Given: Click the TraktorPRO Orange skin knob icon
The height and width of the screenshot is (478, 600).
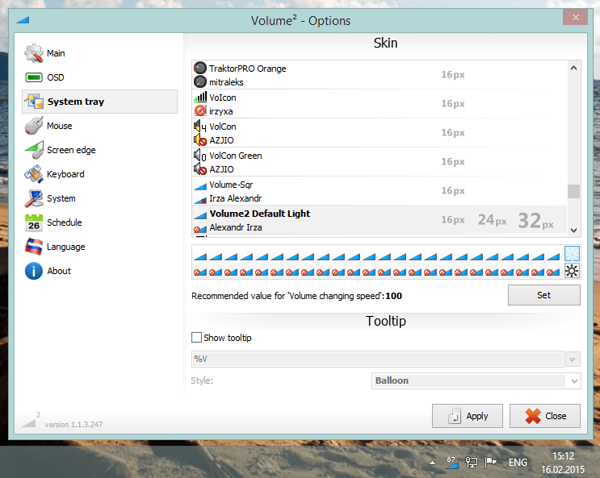Looking at the screenshot, I should pyautogui.click(x=200, y=68).
